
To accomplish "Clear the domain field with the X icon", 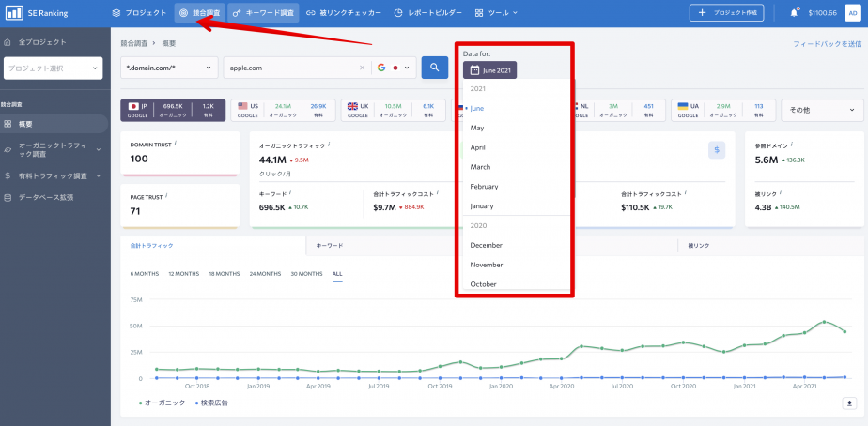I will point(362,68).
